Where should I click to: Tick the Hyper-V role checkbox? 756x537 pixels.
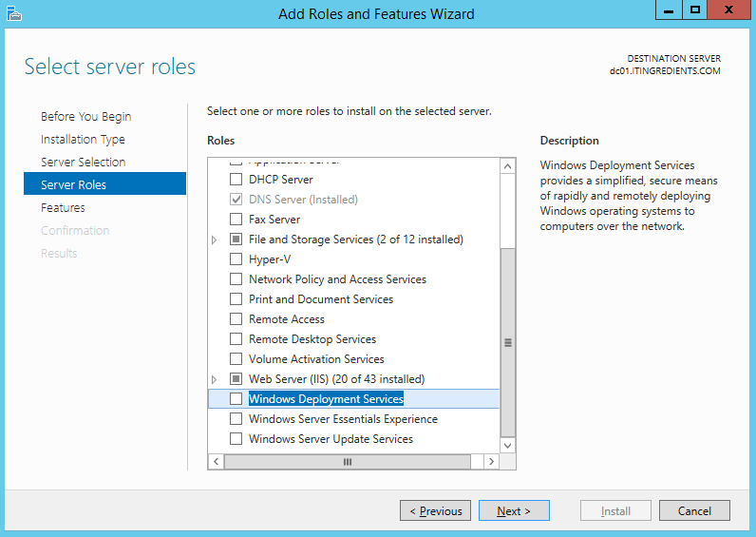[236, 259]
